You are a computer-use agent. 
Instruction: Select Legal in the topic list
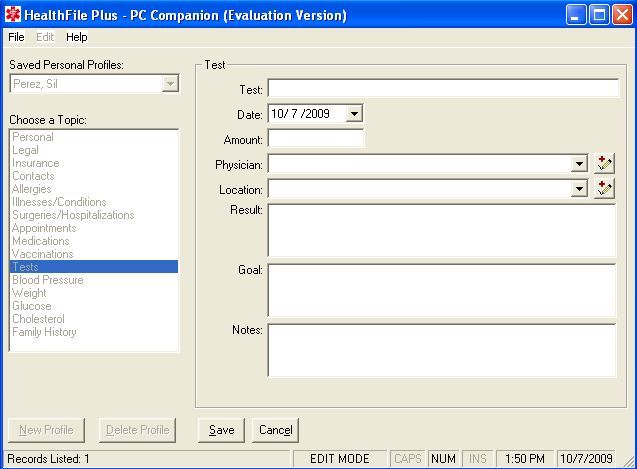click(x=93, y=150)
